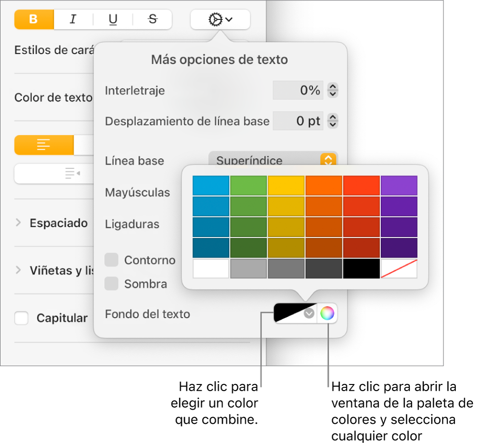Viewport: 480px width, 448px height.
Task: Enable the Sombra checkbox
Action: pos(111,283)
